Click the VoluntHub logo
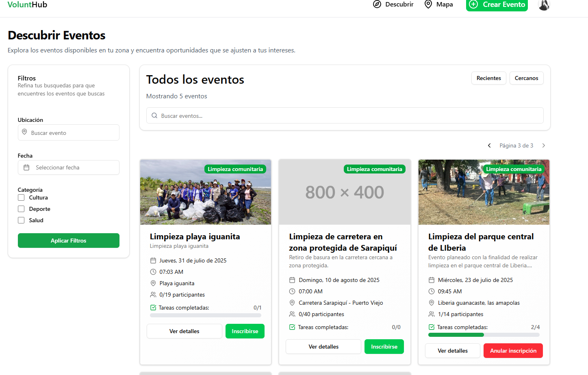 27,5
